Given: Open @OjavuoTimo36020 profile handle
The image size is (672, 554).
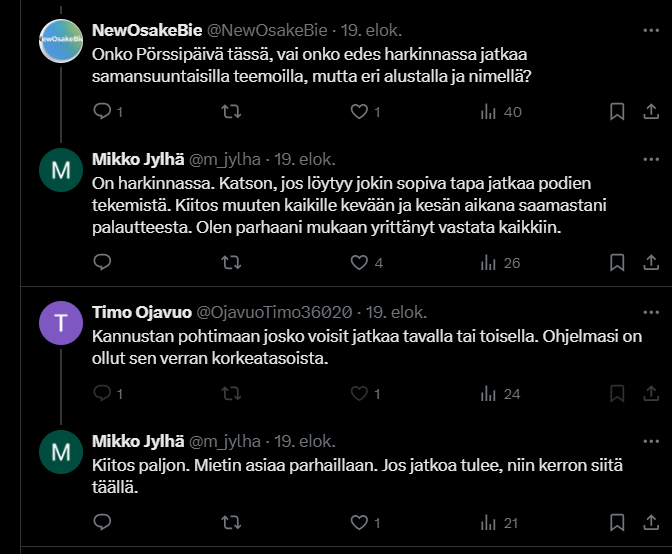Looking at the screenshot, I should [274, 312].
